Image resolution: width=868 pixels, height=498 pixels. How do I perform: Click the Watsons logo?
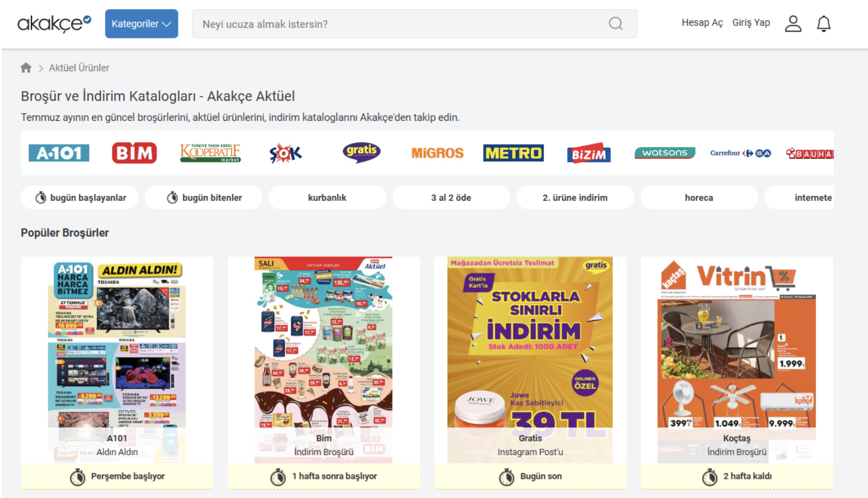(x=665, y=153)
